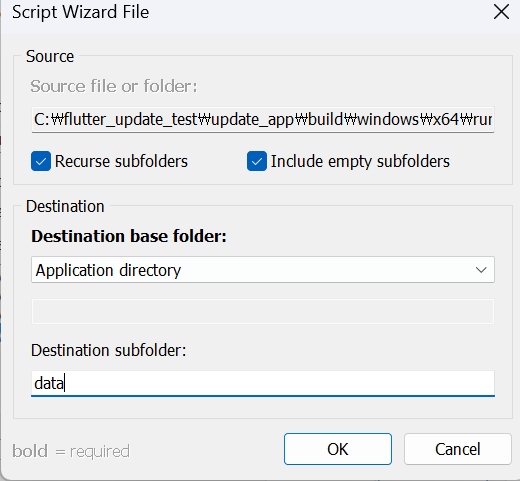Uncheck the Include empty subfolders checkbox
The height and width of the screenshot is (481, 520).
(x=257, y=161)
